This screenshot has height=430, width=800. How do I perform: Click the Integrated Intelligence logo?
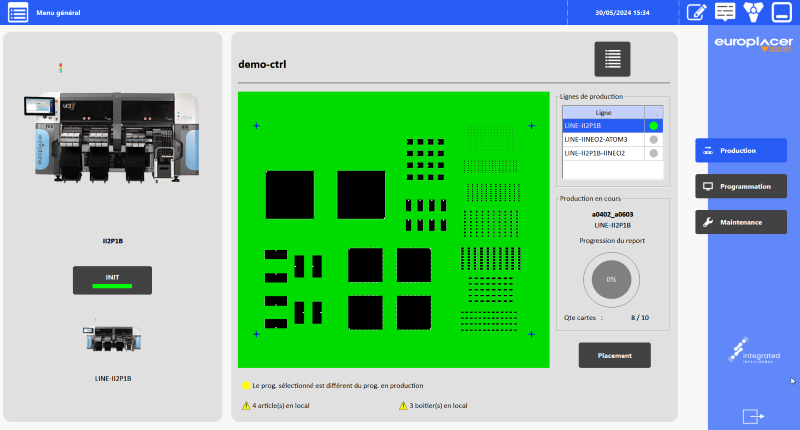point(753,352)
